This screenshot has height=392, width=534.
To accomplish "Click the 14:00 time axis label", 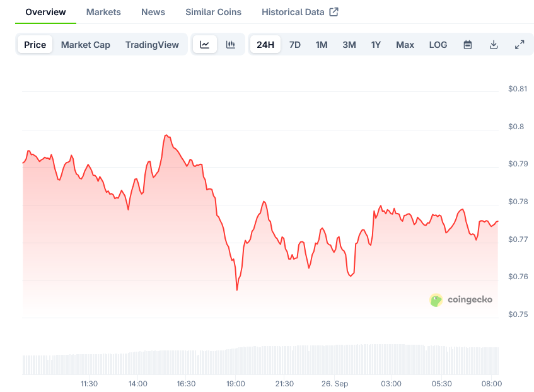I will (138, 384).
